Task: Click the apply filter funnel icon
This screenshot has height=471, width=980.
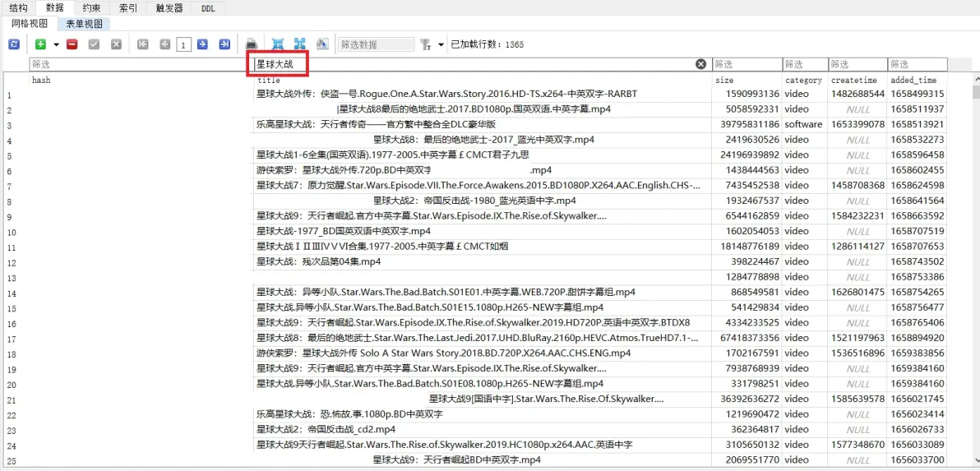Action: (426, 44)
